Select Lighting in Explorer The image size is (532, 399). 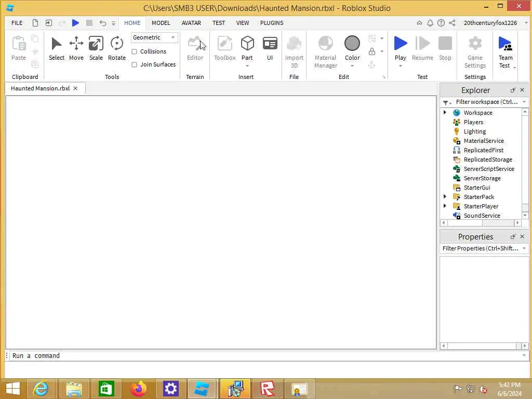pos(475,131)
